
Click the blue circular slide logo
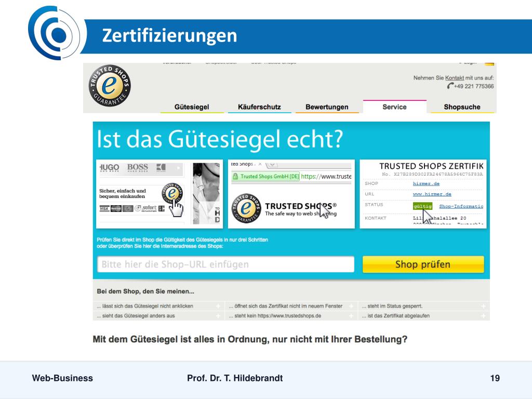click(x=54, y=33)
